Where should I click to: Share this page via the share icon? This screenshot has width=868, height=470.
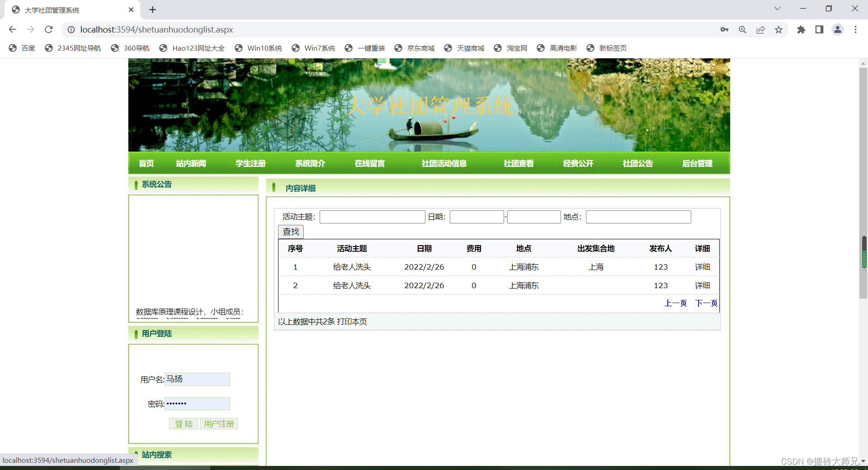pyautogui.click(x=761, y=29)
